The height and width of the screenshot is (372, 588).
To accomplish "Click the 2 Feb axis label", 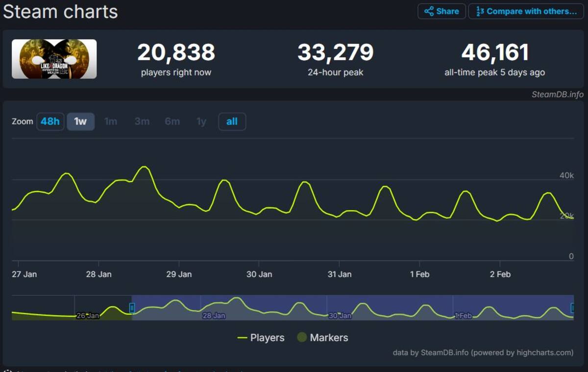I will click(500, 274).
